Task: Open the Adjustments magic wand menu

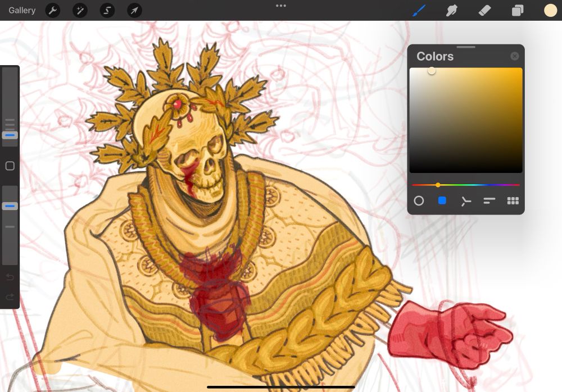Action: click(80, 11)
